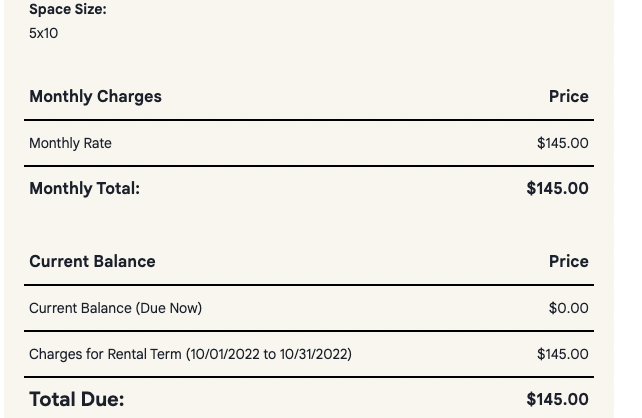Screen dimensions: 642x418
Task: Click the Total Due label
Action: tap(76, 399)
